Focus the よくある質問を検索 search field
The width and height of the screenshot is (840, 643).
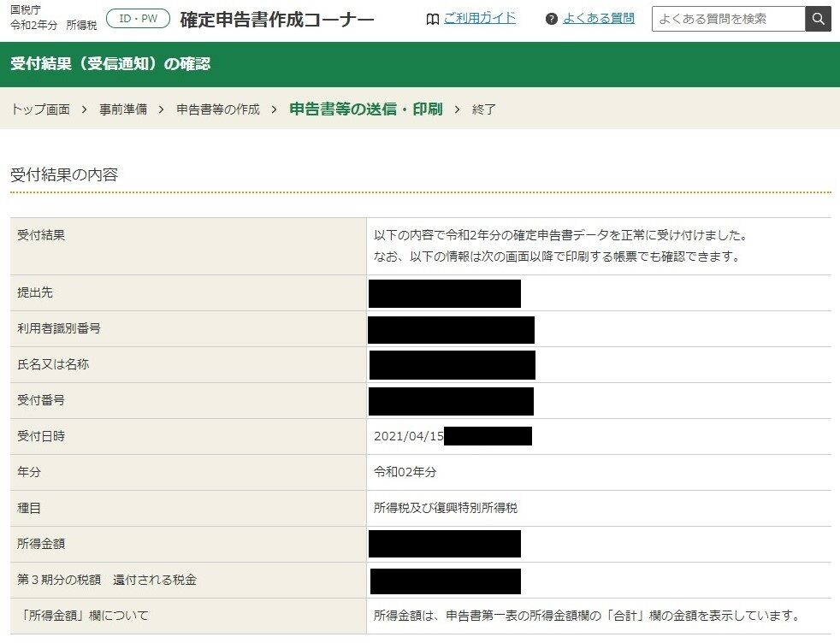pyautogui.click(x=728, y=20)
